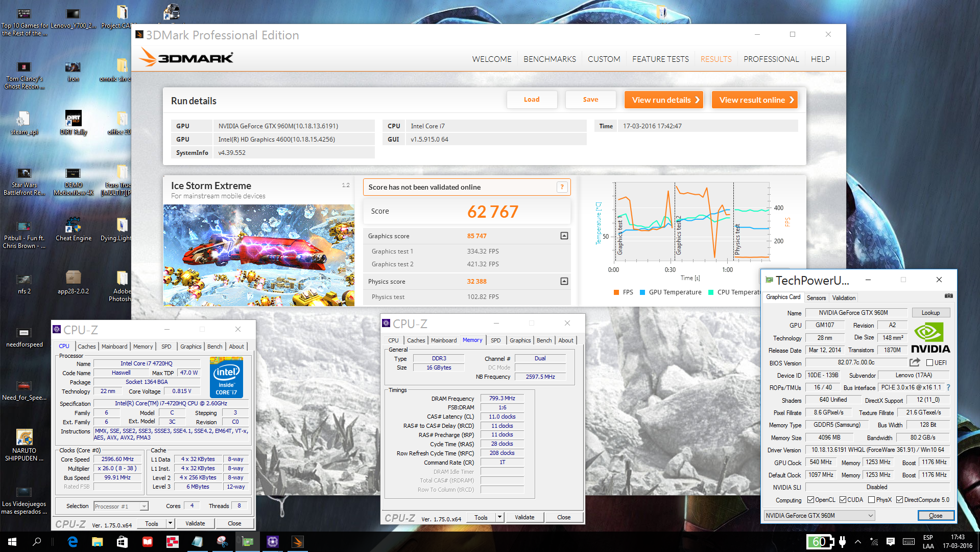The height and width of the screenshot is (552, 980).
Task: Switch to SPD tab in Memory CPU-Z window
Action: point(495,340)
